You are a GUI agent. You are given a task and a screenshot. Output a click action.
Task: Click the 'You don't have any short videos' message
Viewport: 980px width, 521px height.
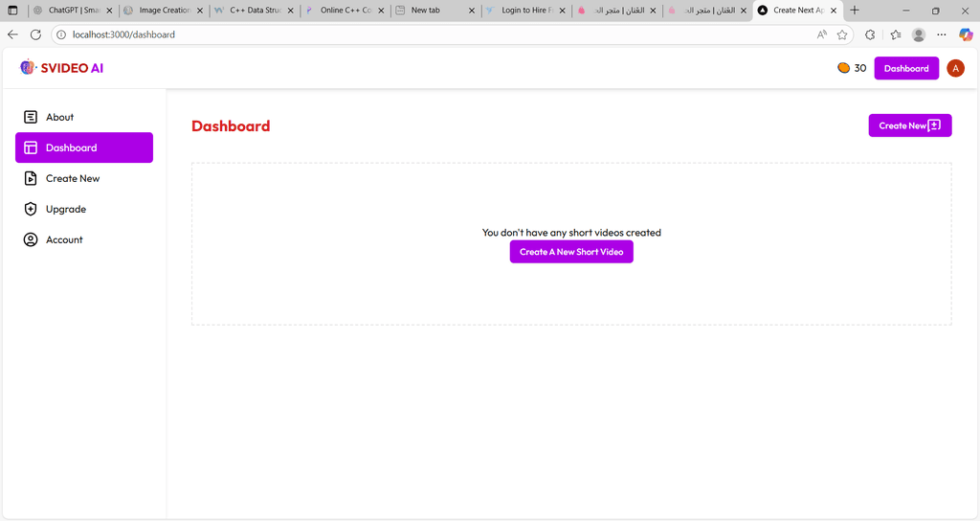571,233
